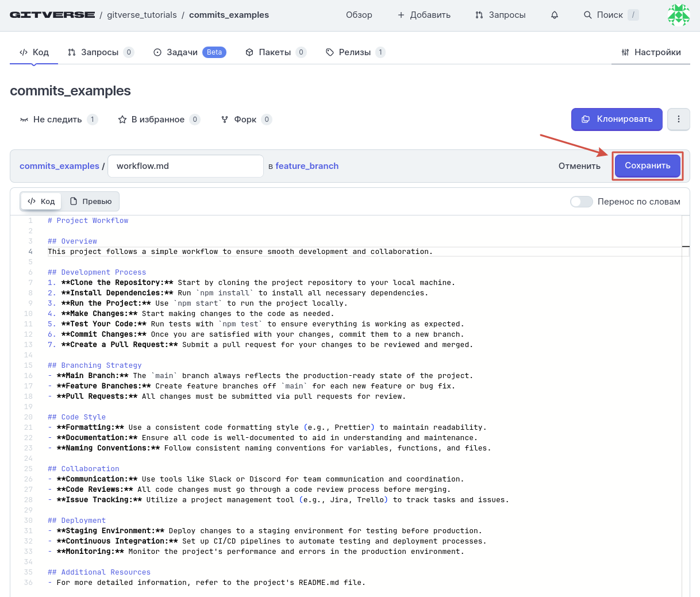The image size is (700, 597).
Task: Fork the repository via Форк
Action: (x=245, y=120)
